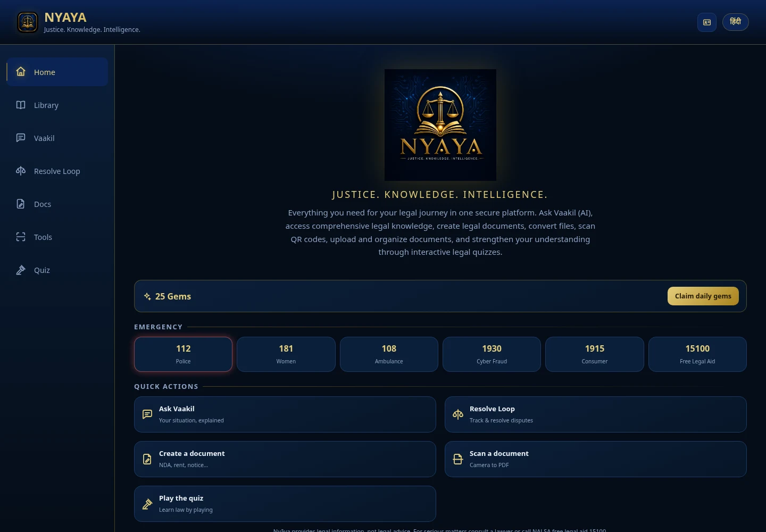Open Resolve Loop quick action card
This screenshot has width=766, height=532.
click(596, 414)
